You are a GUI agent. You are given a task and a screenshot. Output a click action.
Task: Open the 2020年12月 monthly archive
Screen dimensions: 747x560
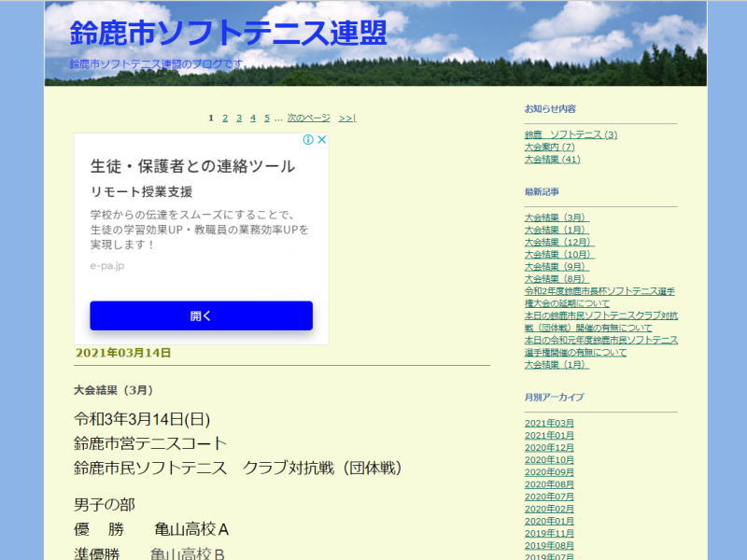coord(549,448)
